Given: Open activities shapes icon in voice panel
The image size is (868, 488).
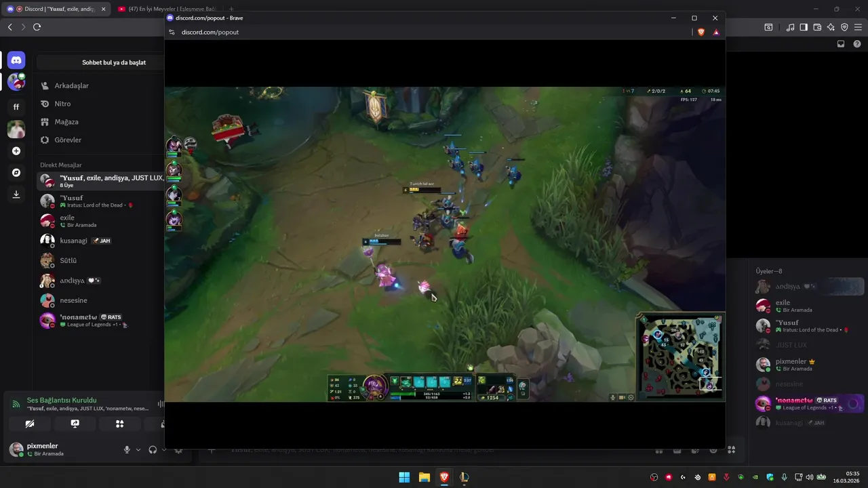Looking at the screenshot, I should tap(119, 424).
